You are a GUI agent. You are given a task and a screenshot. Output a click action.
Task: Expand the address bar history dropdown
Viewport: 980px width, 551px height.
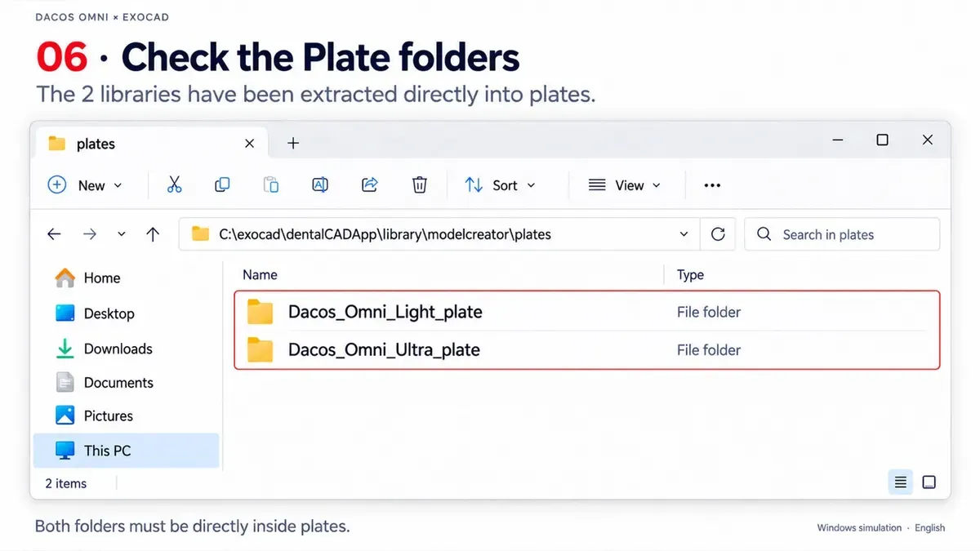pyautogui.click(x=684, y=234)
